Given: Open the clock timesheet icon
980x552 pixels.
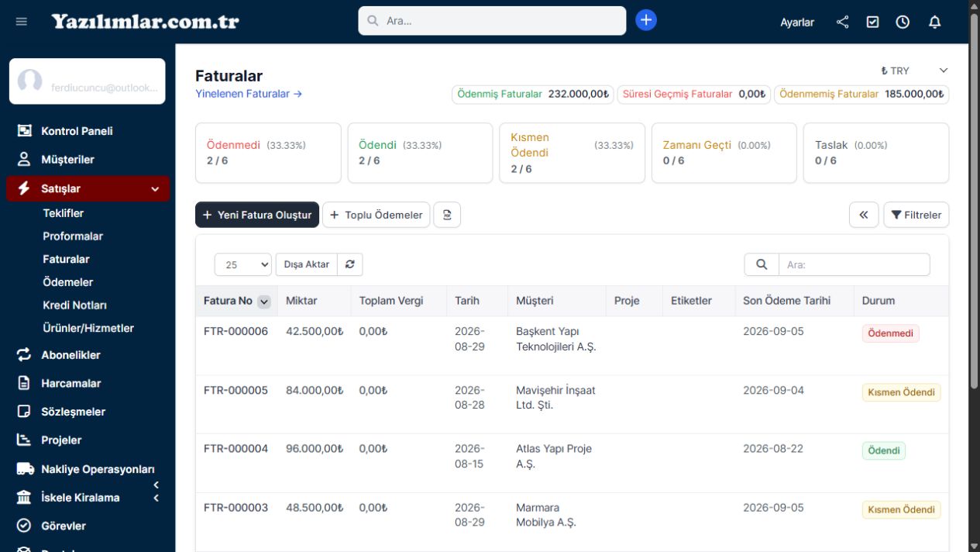Looking at the screenshot, I should 903,22.
